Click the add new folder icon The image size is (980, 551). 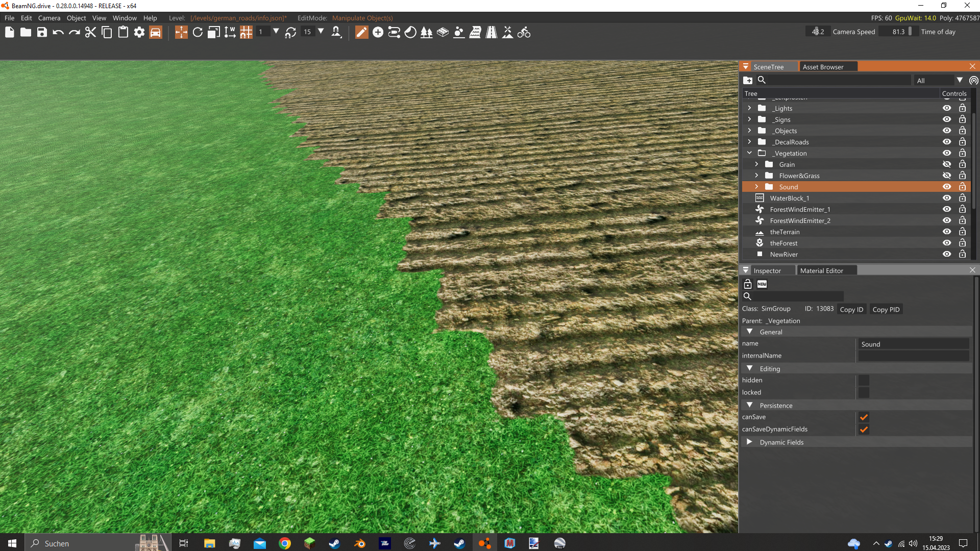748,80
